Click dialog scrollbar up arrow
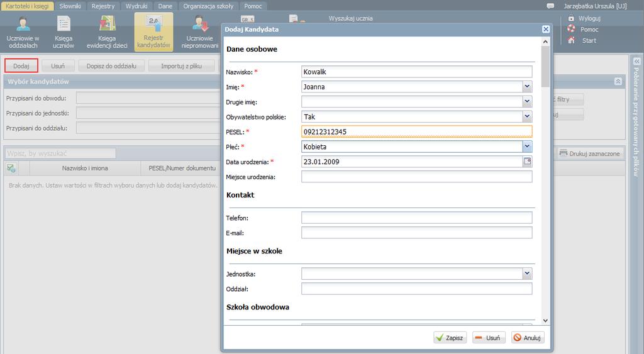Image resolution: width=644 pixels, height=354 pixels. (x=545, y=41)
